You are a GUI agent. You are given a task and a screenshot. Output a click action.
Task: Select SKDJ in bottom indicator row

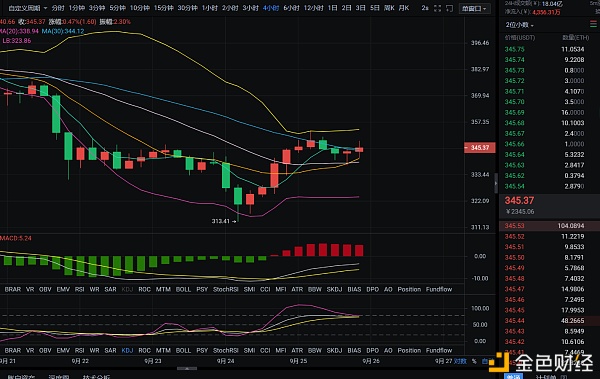pos(334,350)
